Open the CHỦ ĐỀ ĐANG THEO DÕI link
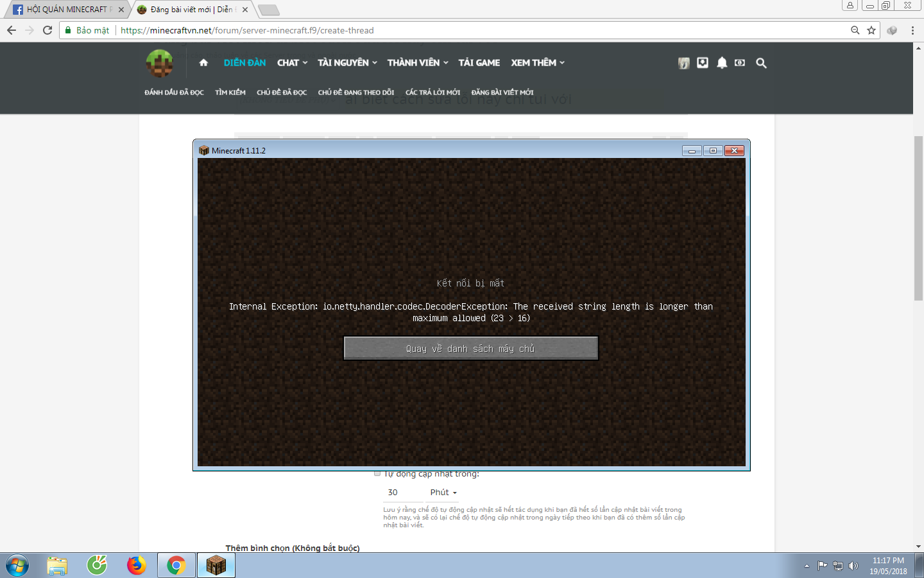This screenshot has height=578, width=924. point(356,92)
